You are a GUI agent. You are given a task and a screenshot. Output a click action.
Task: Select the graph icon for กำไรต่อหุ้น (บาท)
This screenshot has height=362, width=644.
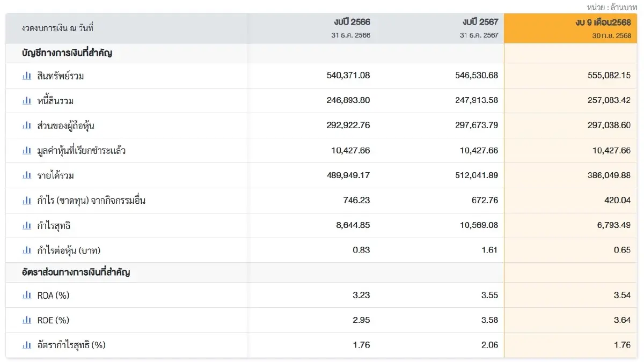(27, 250)
